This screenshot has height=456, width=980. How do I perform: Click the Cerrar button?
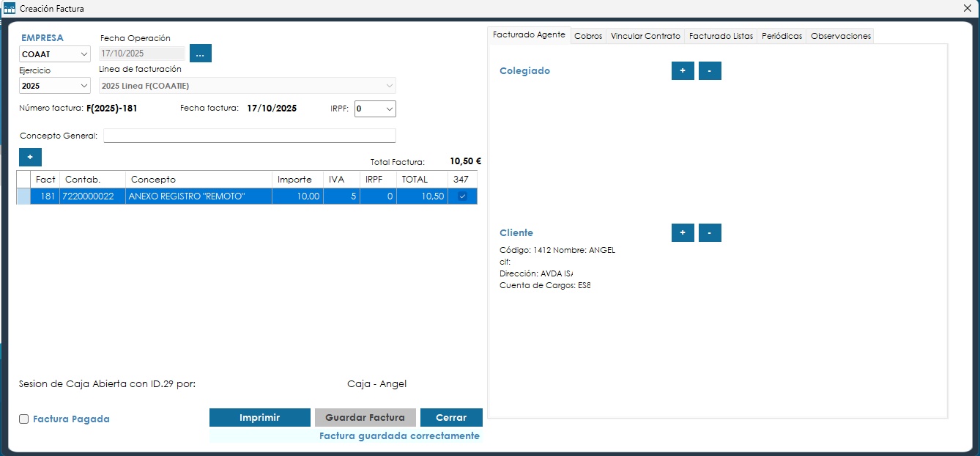[x=451, y=418]
